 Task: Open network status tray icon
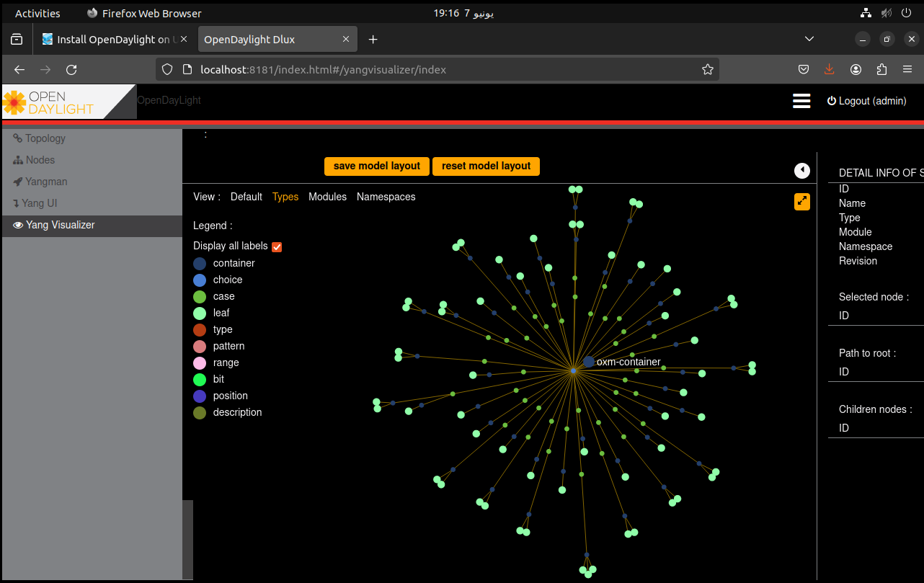pos(866,13)
